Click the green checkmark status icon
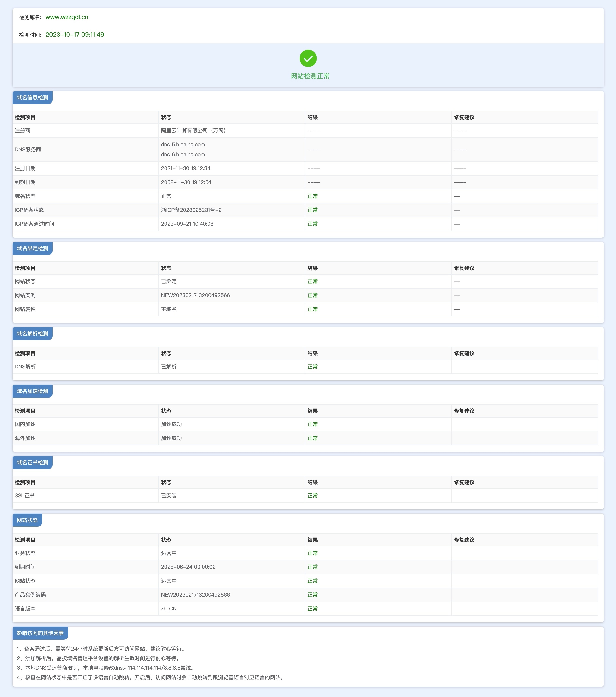Viewport: 616px width, 697px height. tap(308, 59)
